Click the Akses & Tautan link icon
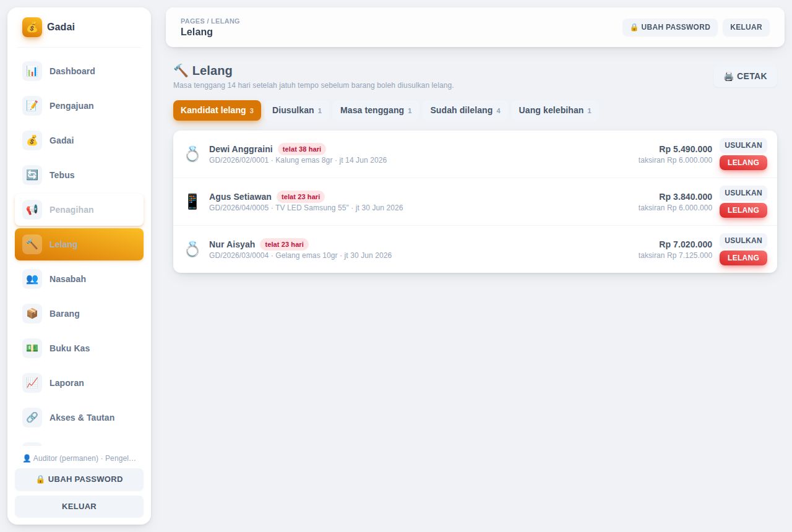Screen dimensions: 792x532 tap(32, 418)
